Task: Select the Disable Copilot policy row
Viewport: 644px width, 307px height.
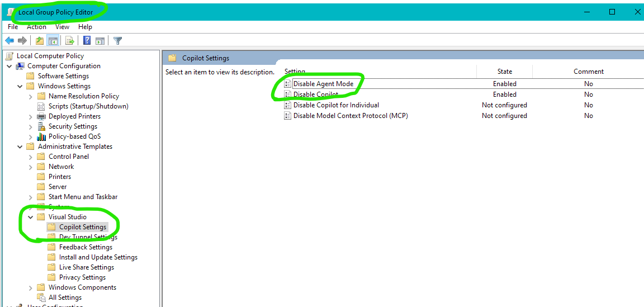Action: pyautogui.click(x=463, y=95)
